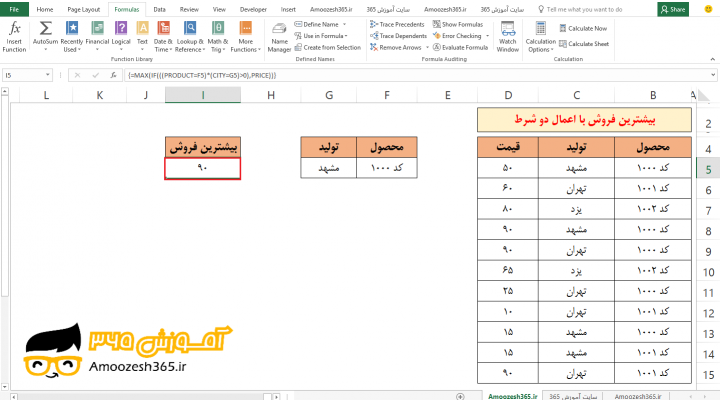Expand the Define Name dropdown arrow
The height and width of the screenshot is (400, 720).
344,24
